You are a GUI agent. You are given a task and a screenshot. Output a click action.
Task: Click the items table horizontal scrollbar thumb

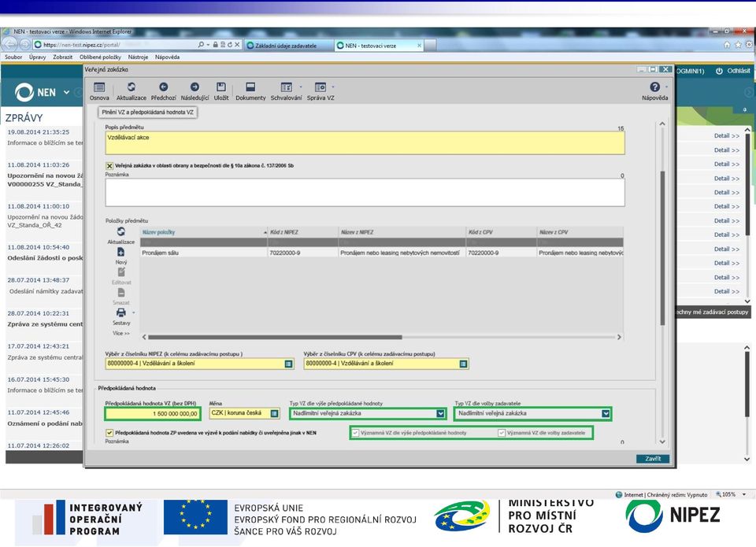coord(275,338)
